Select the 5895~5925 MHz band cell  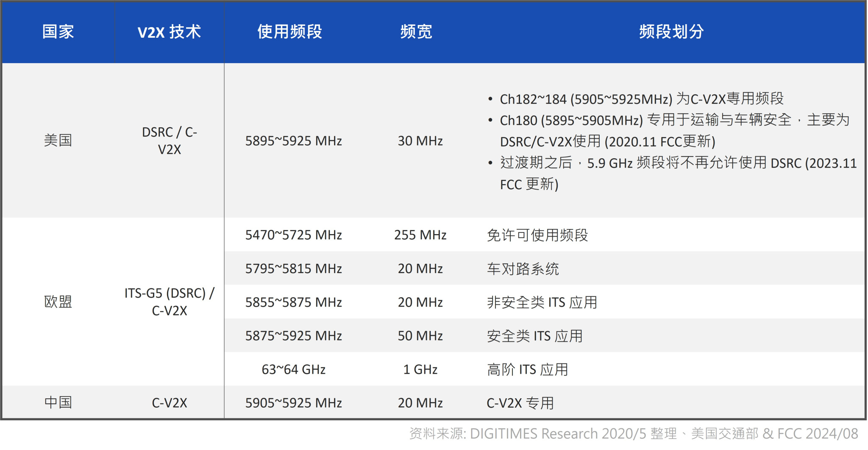[293, 141]
